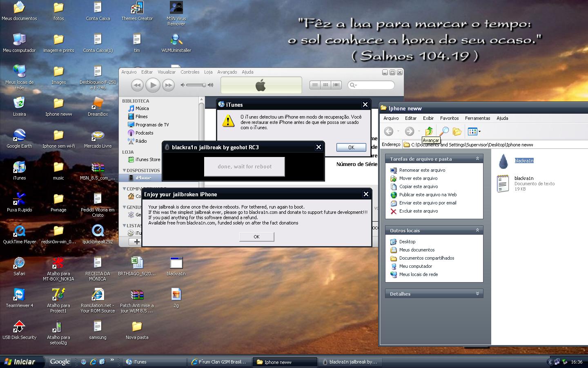Open the Loja menu in iTunes
This screenshot has height=368, width=588.
click(208, 72)
